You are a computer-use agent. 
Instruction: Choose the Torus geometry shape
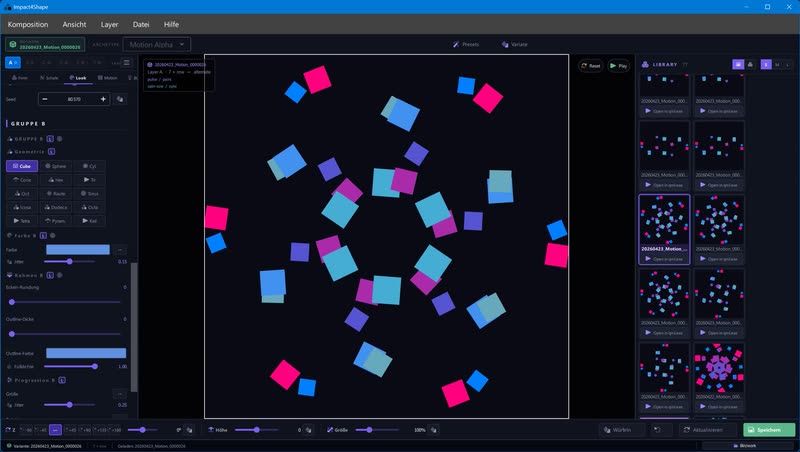(x=89, y=193)
